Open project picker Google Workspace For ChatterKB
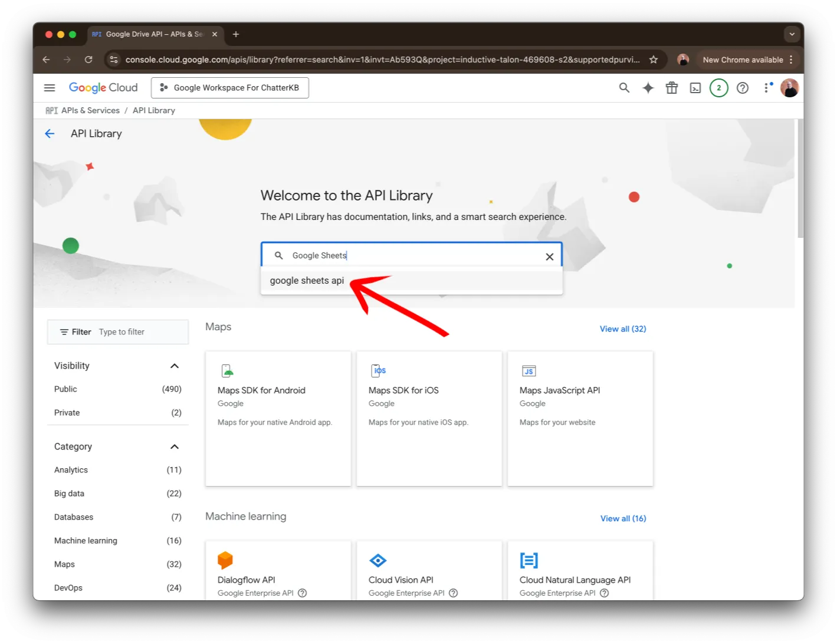 pos(230,88)
